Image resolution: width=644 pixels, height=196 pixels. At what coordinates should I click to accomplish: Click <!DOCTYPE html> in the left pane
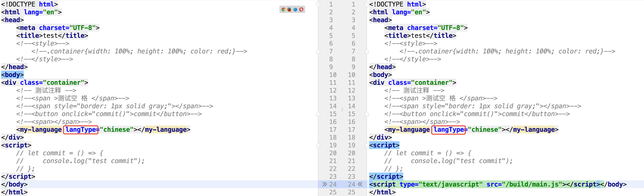click(29, 4)
